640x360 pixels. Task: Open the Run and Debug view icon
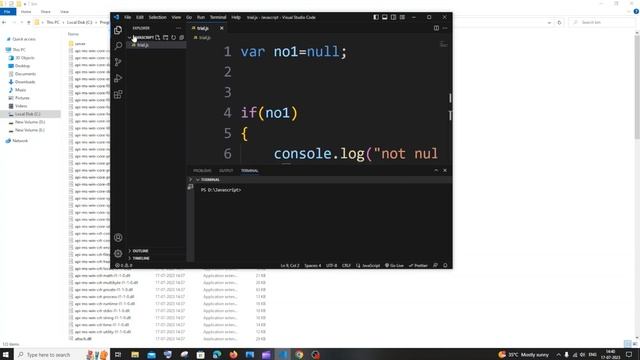pos(118,78)
